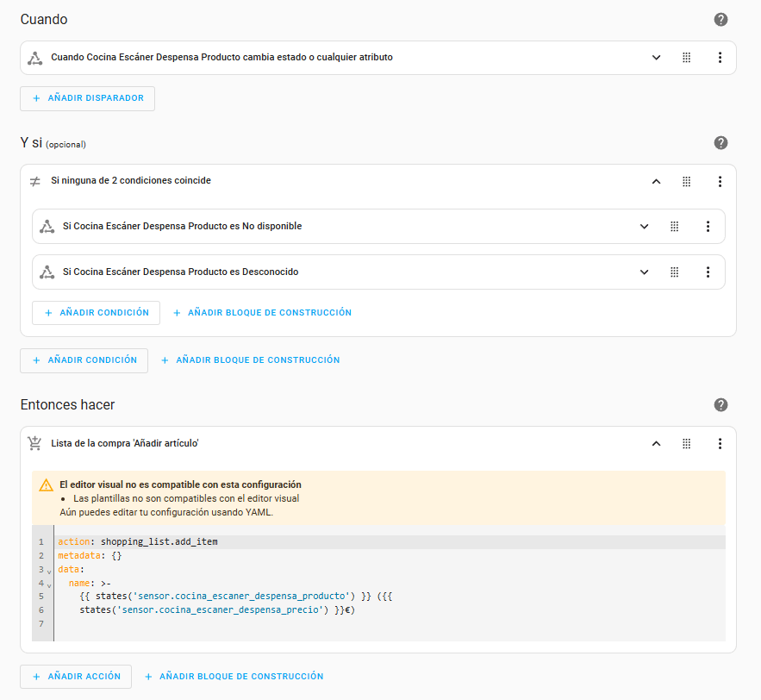Expand the 'es No disponible' condition

pos(644,227)
